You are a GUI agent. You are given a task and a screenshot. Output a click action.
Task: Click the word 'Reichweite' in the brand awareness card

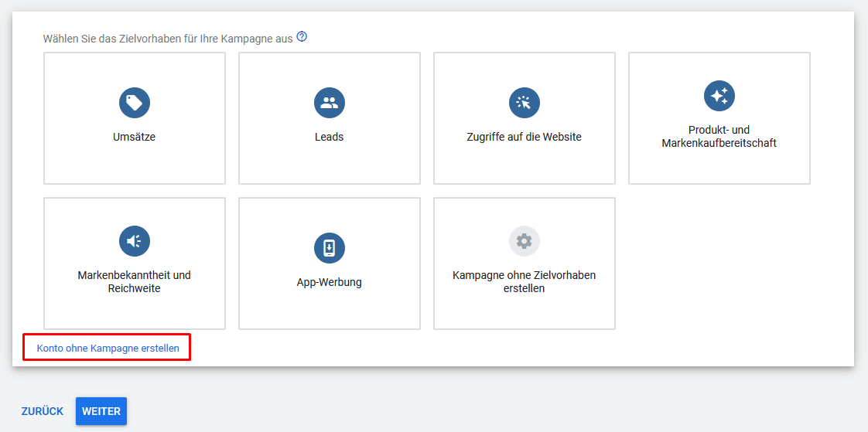[x=135, y=288]
